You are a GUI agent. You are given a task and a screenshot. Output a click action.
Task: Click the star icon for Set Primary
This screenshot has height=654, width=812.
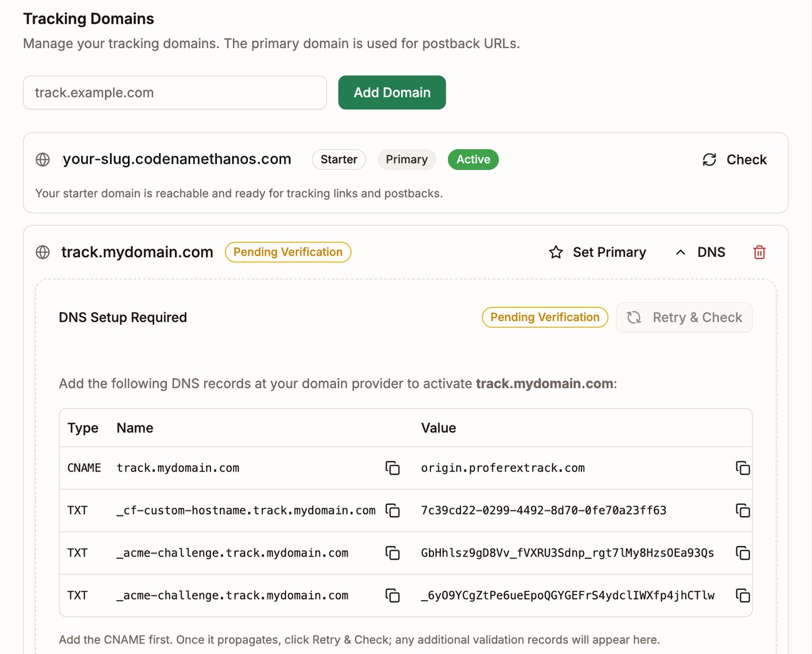556,252
